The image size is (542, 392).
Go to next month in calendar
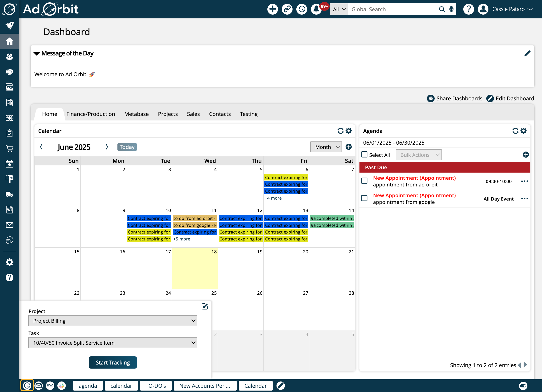click(x=107, y=147)
